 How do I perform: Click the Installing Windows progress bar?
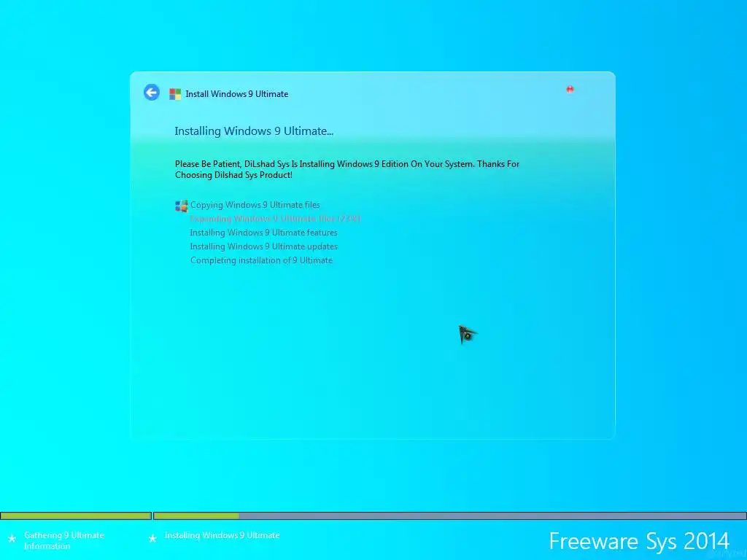(449, 516)
